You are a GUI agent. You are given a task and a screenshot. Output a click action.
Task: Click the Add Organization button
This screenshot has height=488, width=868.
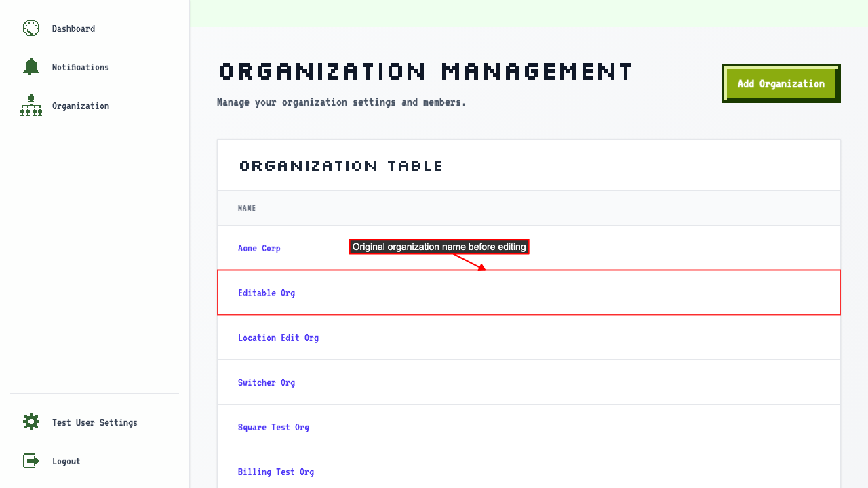pyautogui.click(x=781, y=83)
